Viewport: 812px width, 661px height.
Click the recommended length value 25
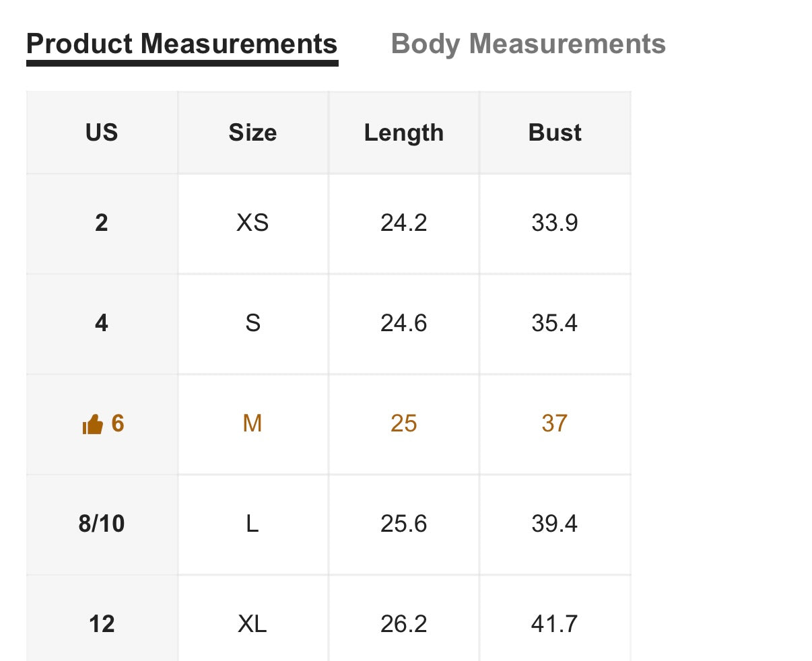click(x=404, y=423)
